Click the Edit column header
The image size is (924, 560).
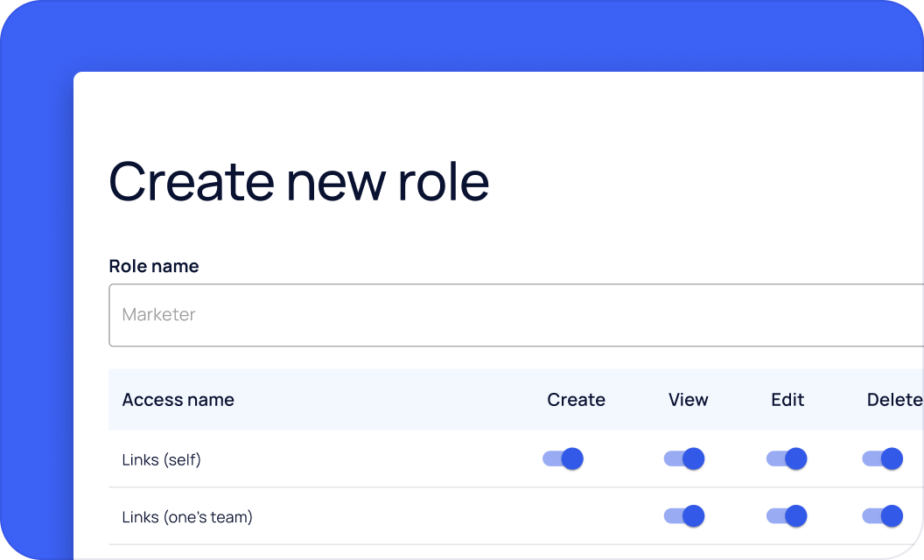pos(787,400)
